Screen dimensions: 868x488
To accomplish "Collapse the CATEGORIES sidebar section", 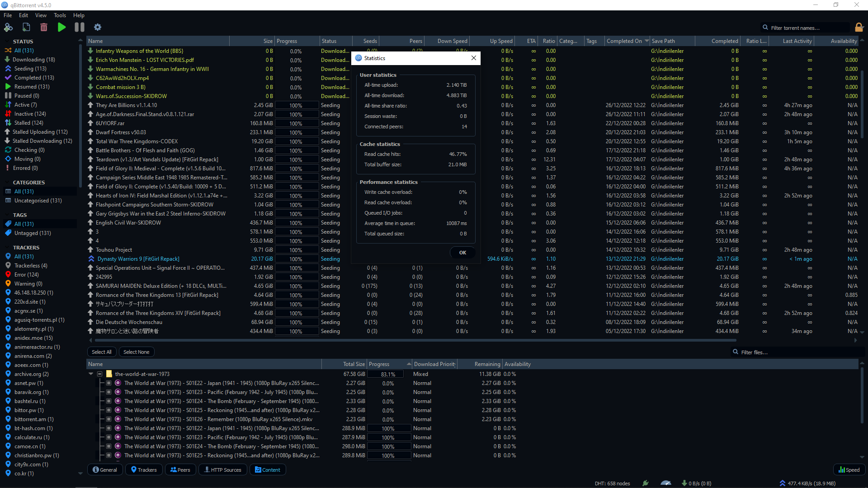I will coord(8,183).
